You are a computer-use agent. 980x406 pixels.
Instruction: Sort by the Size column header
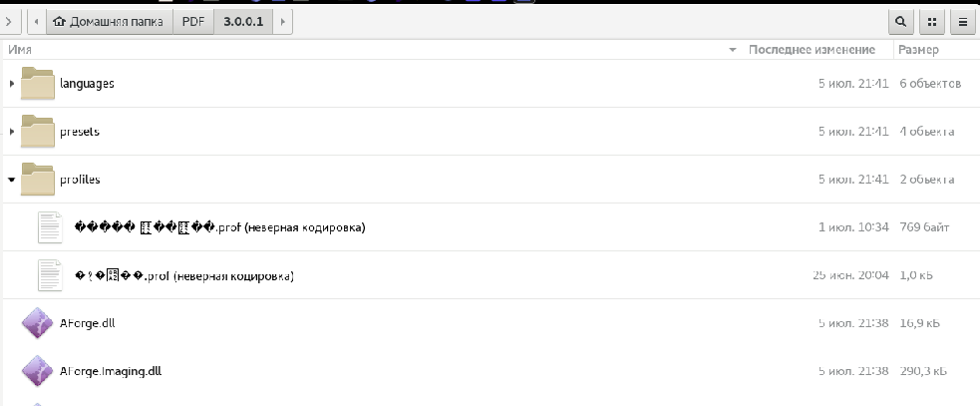tap(918, 49)
